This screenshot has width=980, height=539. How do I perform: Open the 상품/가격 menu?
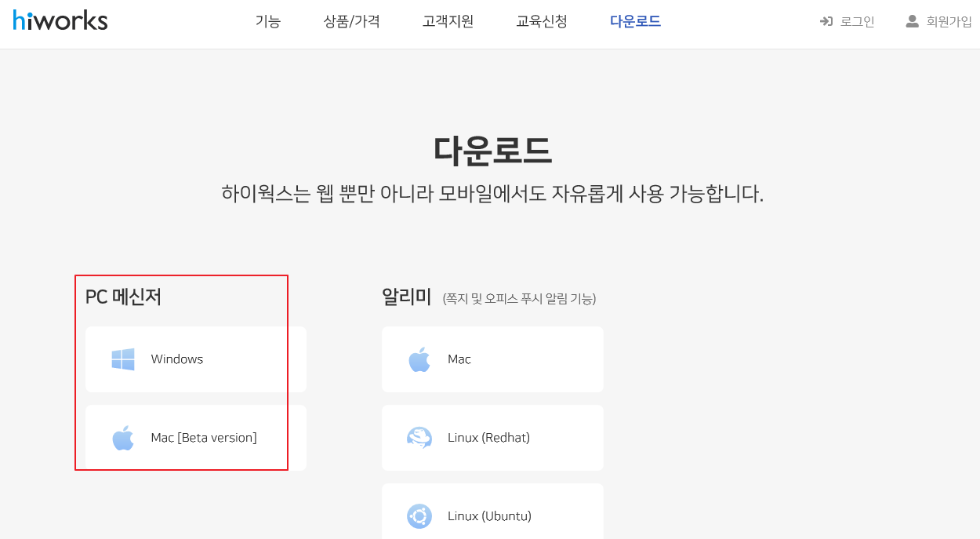[352, 21]
